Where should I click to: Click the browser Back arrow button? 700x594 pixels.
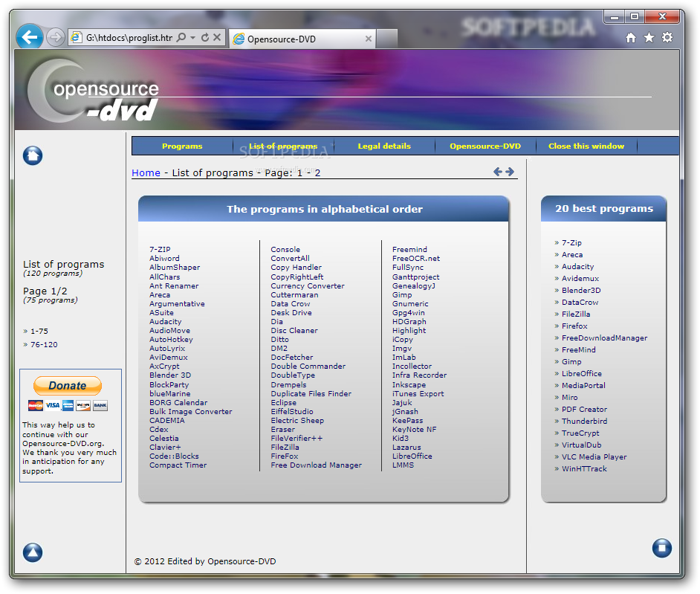[30, 36]
